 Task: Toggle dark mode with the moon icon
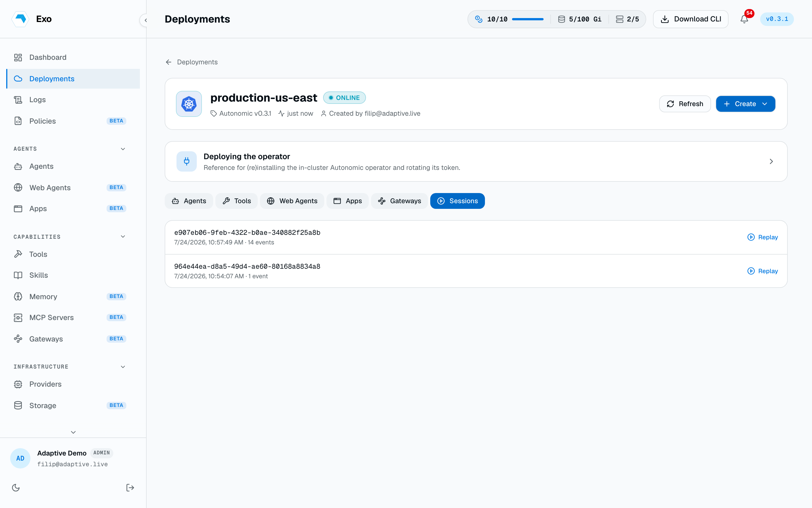click(x=16, y=487)
